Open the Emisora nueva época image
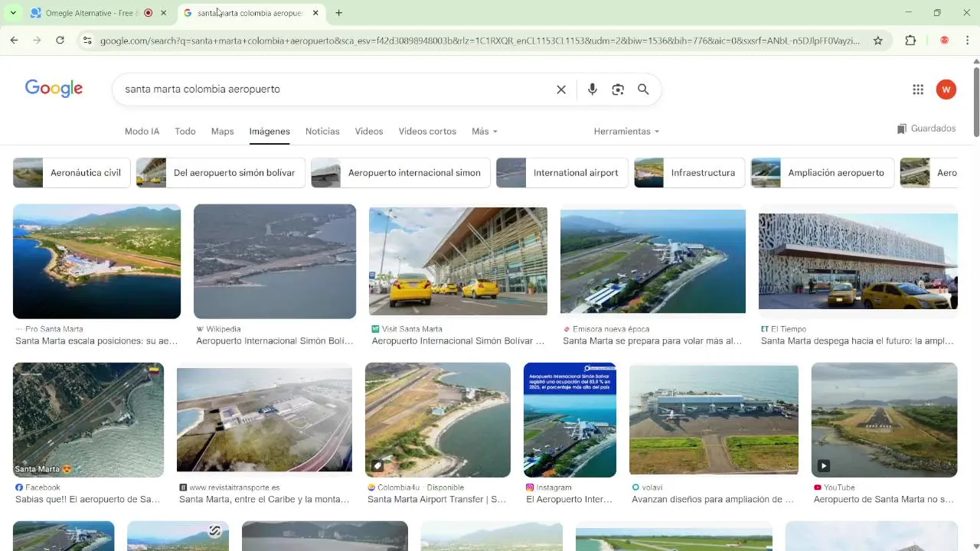The width and height of the screenshot is (980, 551). [653, 262]
